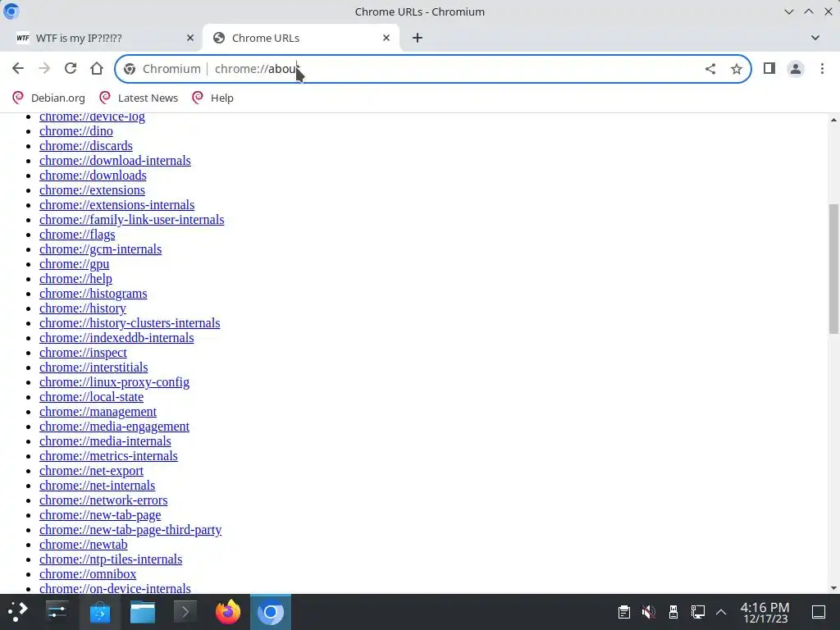
Task: Open chrome://flags link
Action: tap(77, 235)
